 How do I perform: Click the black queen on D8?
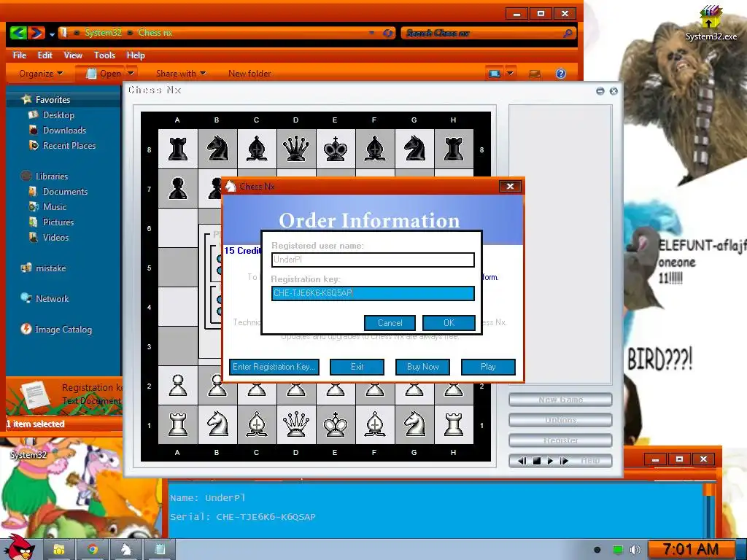tap(296, 149)
